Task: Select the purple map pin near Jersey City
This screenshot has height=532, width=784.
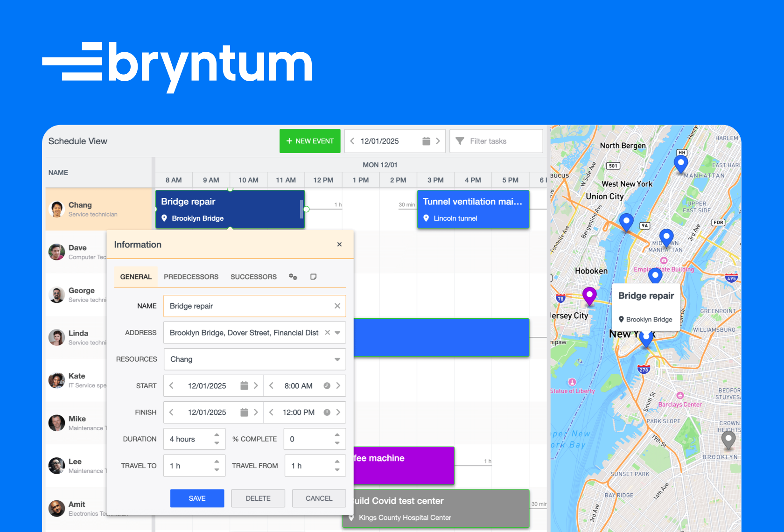Action: pos(589,296)
